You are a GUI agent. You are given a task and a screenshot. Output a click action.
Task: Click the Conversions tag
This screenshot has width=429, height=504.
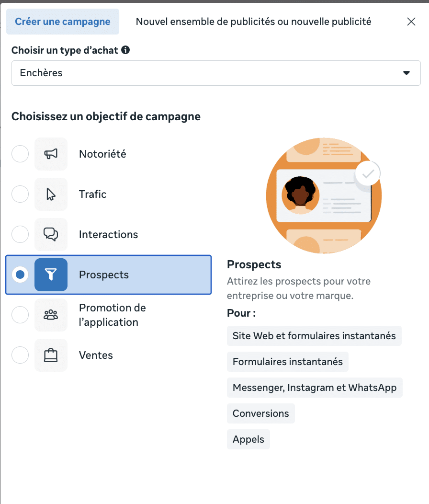point(260,413)
